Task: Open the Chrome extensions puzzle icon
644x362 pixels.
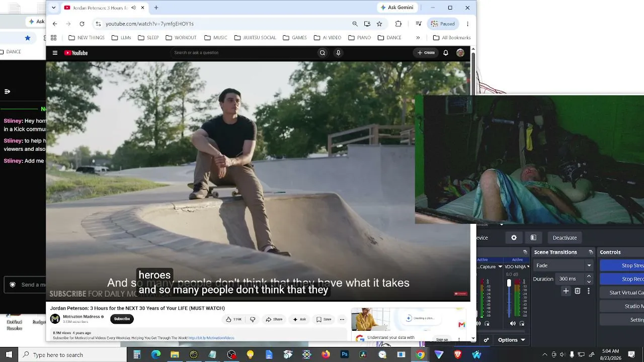Action: pyautogui.click(x=398, y=24)
